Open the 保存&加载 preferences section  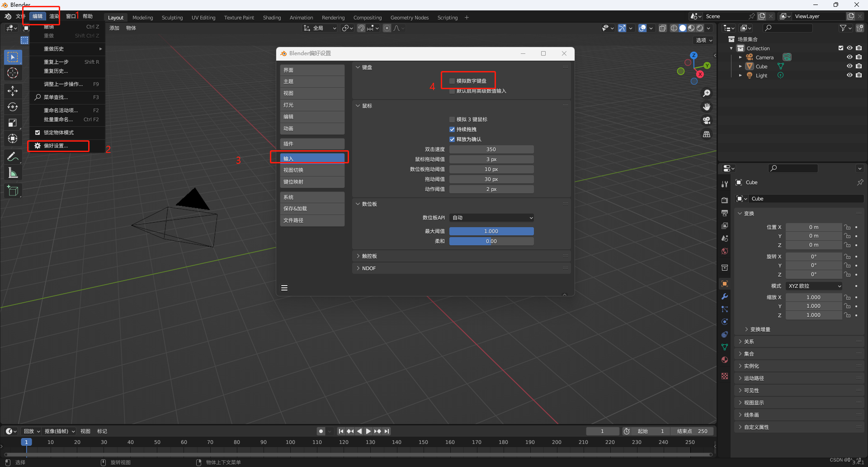(x=312, y=209)
